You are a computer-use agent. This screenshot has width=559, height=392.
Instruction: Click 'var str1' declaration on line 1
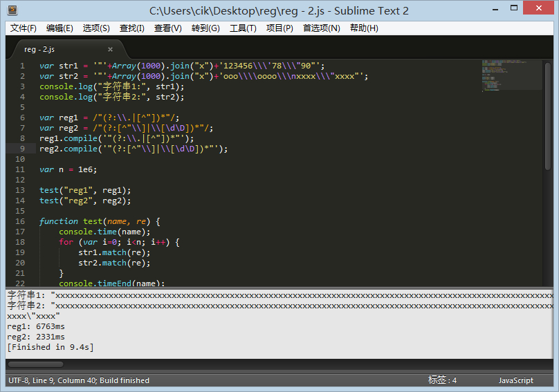click(x=182, y=66)
